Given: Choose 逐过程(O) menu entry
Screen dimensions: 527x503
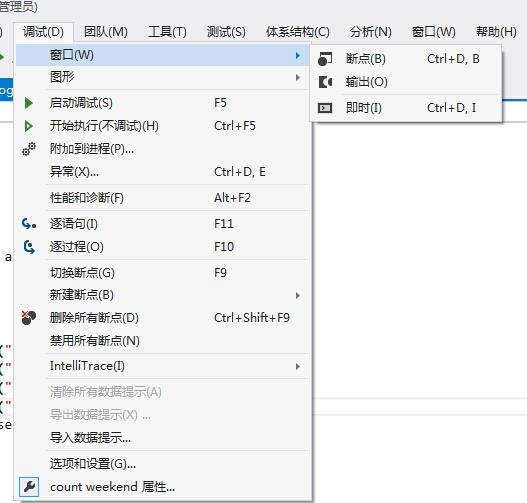Looking at the screenshot, I should [x=162, y=247].
